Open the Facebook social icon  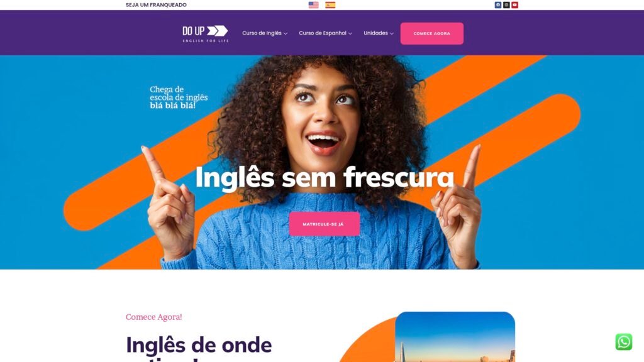click(498, 5)
